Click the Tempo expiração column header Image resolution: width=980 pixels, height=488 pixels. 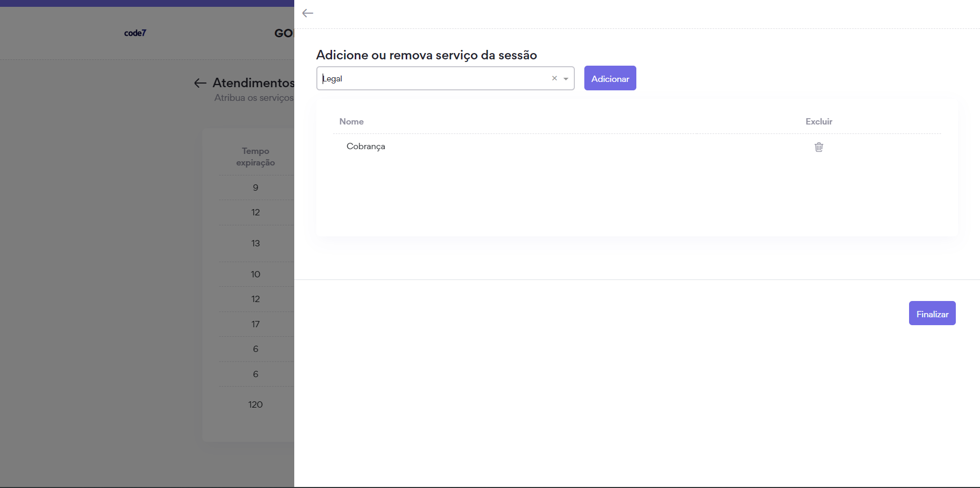pyautogui.click(x=255, y=157)
